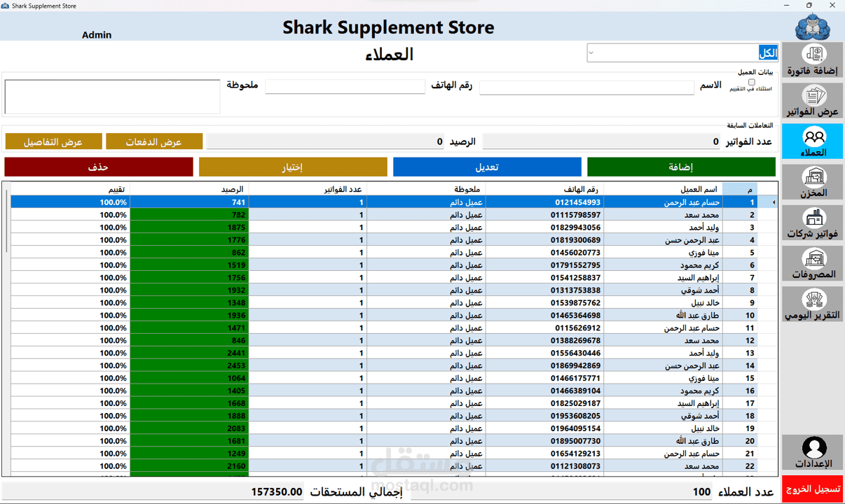
Task: Click the عدد الفواتير invoice count field
Action: [602, 141]
